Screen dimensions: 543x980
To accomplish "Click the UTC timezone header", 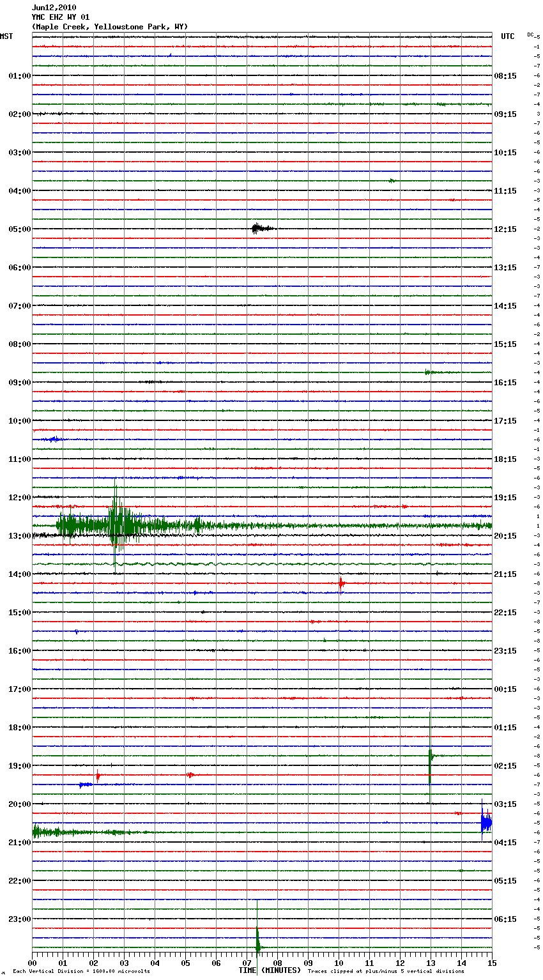I will (x=508, y=36).
